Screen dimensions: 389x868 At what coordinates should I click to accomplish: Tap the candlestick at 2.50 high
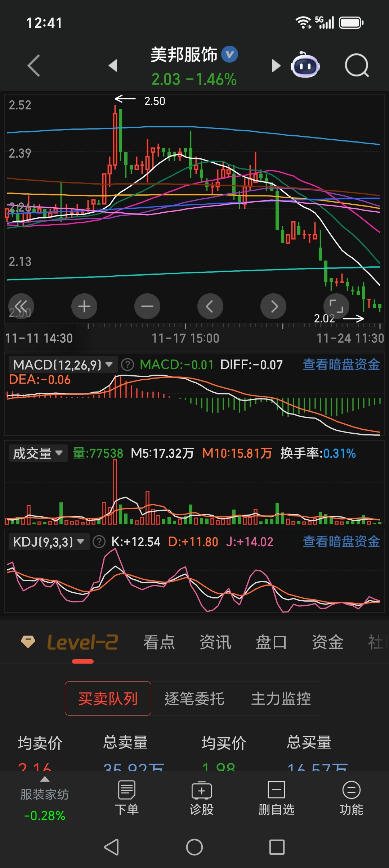(x=115, y=137)
